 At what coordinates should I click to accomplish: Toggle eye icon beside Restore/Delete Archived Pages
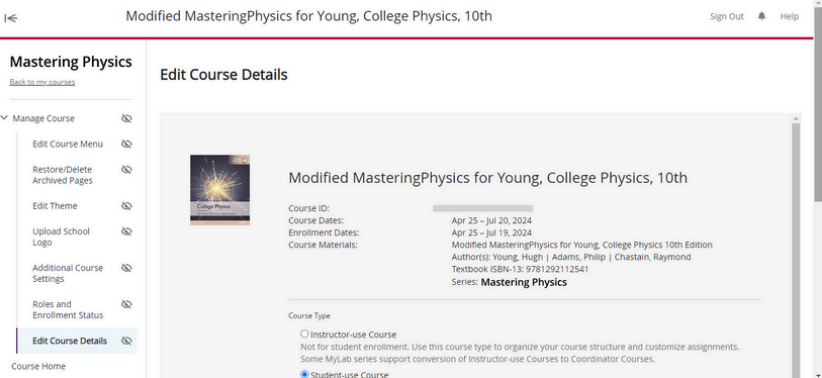coord(126,169)
